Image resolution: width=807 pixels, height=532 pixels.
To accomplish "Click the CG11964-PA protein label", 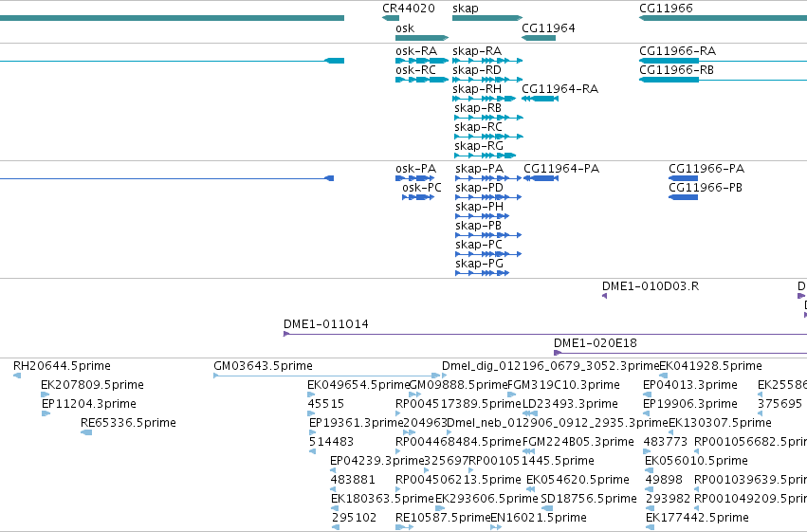I will [561, 169].
